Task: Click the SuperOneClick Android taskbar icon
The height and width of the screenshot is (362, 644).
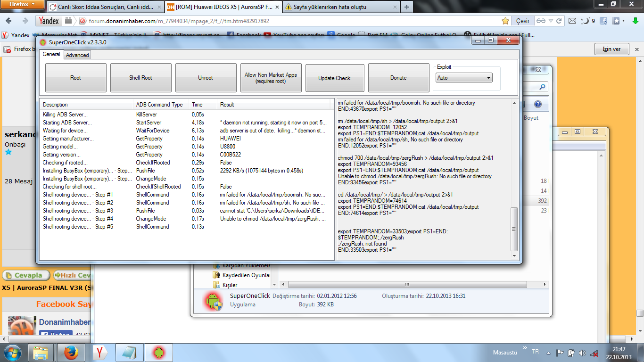Action: point(158,353)
